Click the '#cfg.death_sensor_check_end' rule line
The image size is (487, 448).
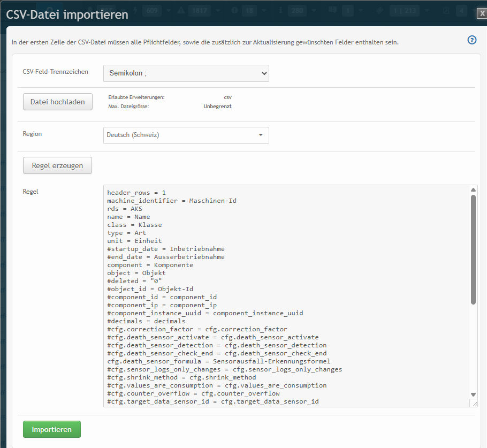pyautogui.click(x=217, y=354)
